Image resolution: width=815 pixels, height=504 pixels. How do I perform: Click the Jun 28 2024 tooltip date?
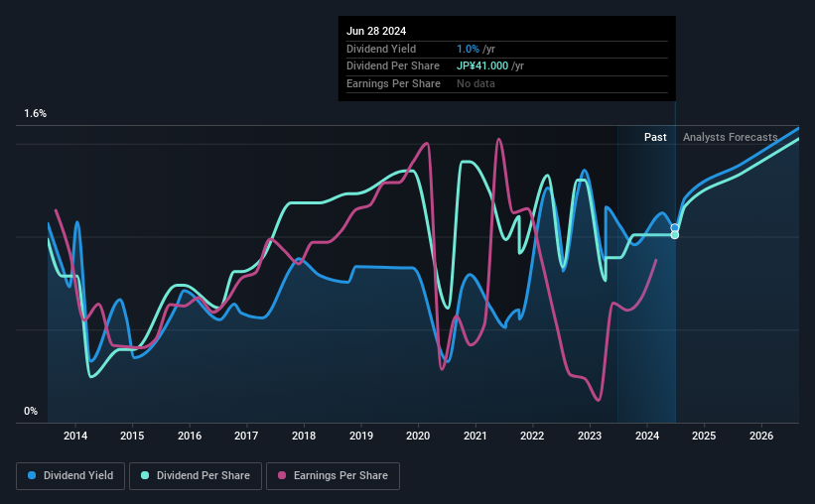point(376,31)
